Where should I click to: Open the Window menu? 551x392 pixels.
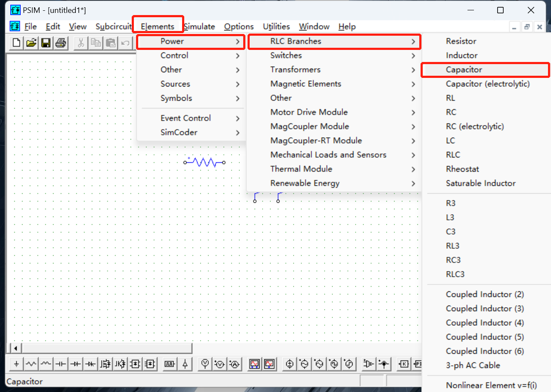[314, 27]
